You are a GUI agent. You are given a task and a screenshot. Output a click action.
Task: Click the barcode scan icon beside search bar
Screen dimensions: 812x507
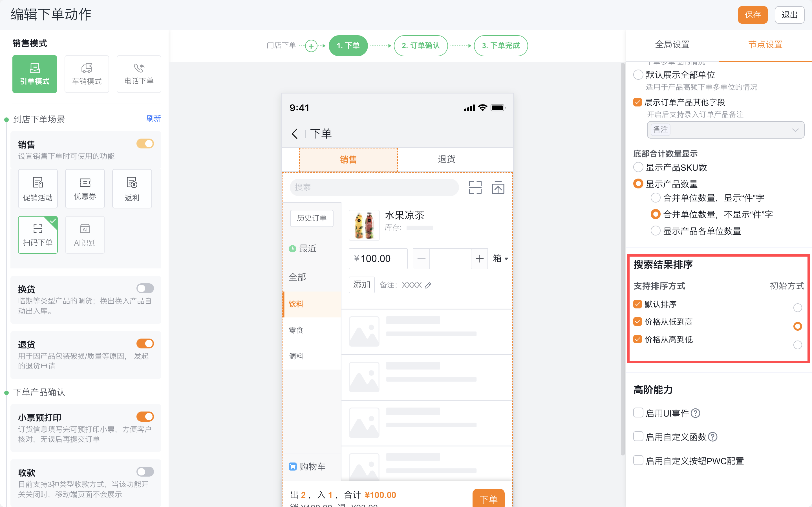pyautogui.click(x=475, y=187)
